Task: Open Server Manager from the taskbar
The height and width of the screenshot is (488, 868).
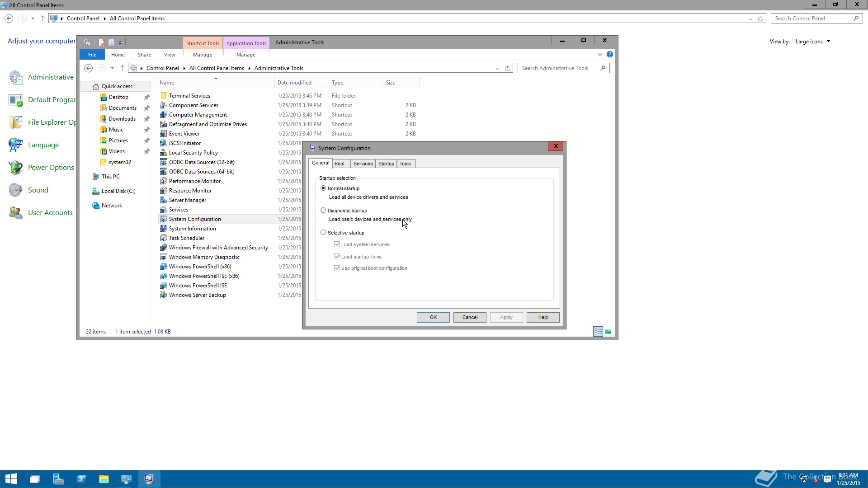Action: (x=58, y=479)
